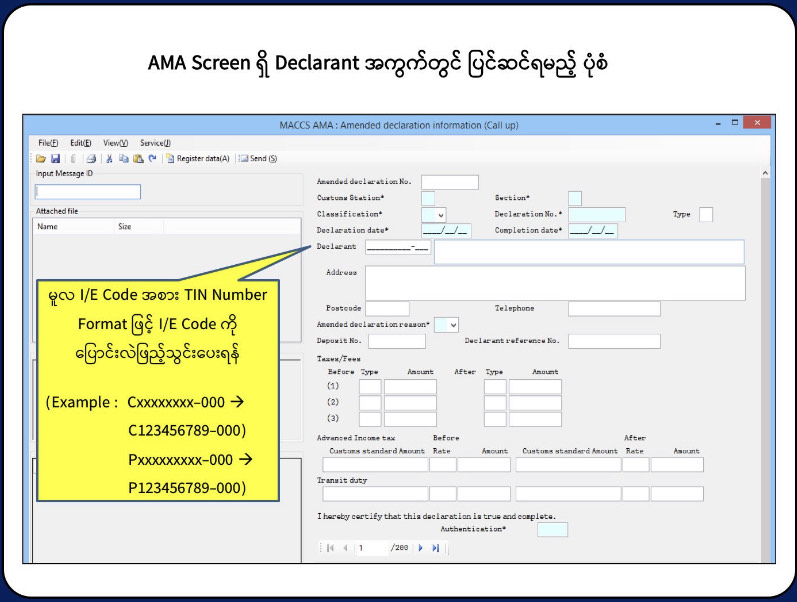
Task: Click the Amended declaration No. field
Action: 450,182
